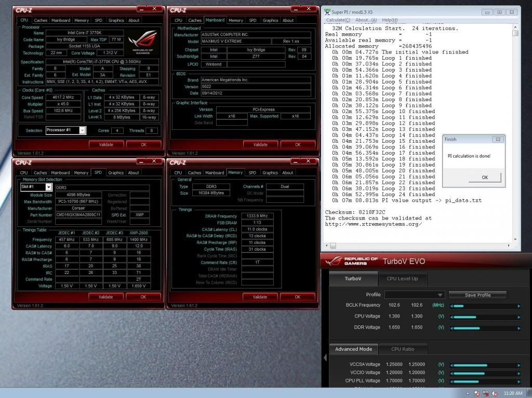Click Validate in CPU-Z memory slot window
Screen dimensions: 532x398
(x=105, y=297)
